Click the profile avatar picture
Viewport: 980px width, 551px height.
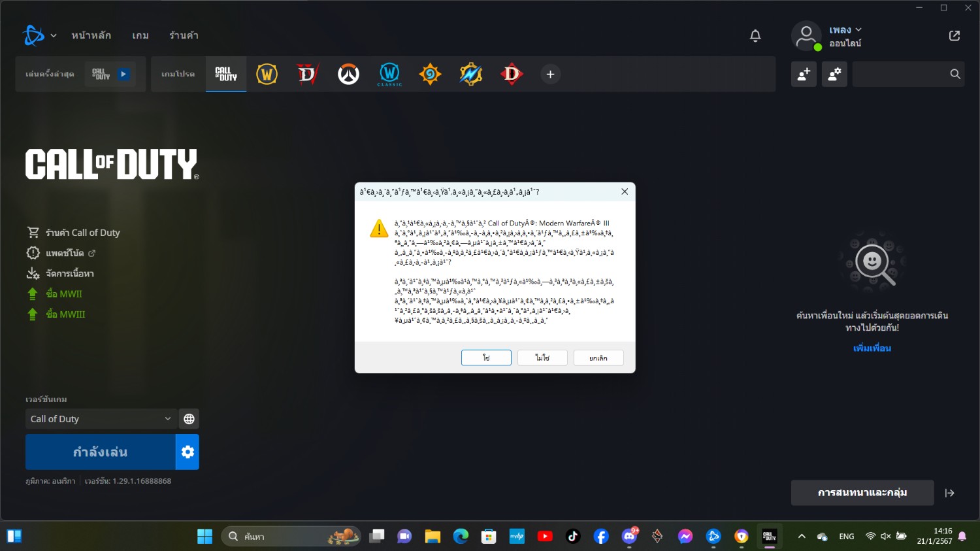click(806, 35)
